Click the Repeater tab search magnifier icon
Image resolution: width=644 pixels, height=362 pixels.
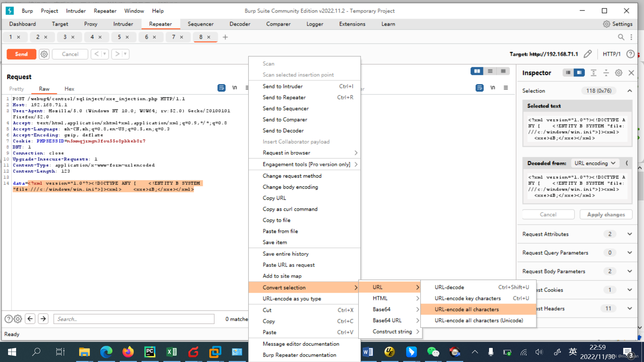[621, 37]
